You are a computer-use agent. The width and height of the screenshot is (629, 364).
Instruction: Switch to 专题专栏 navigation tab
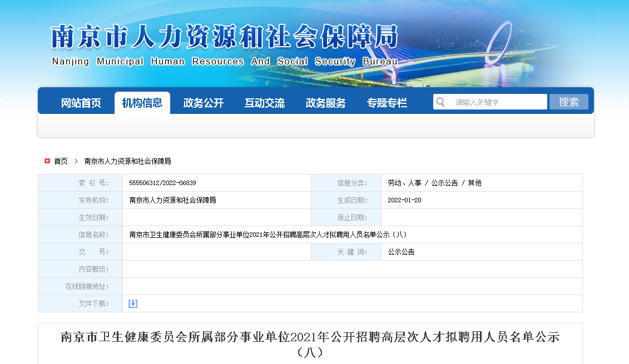387,103
